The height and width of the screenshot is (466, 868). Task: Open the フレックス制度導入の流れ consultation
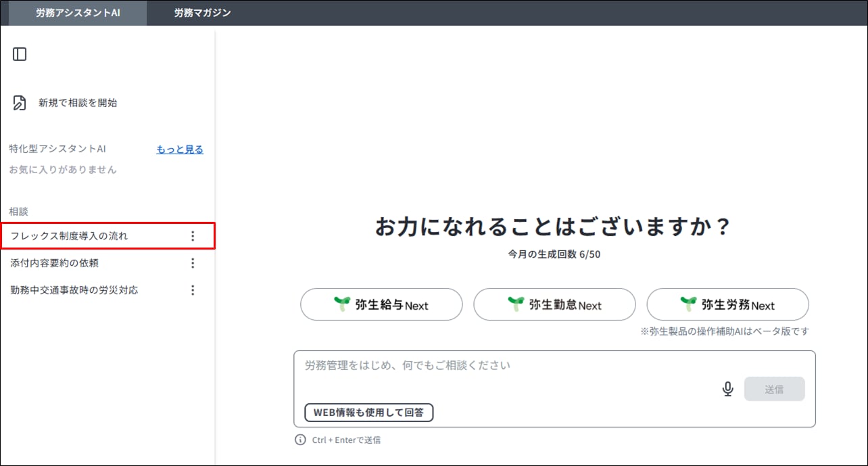69,236
